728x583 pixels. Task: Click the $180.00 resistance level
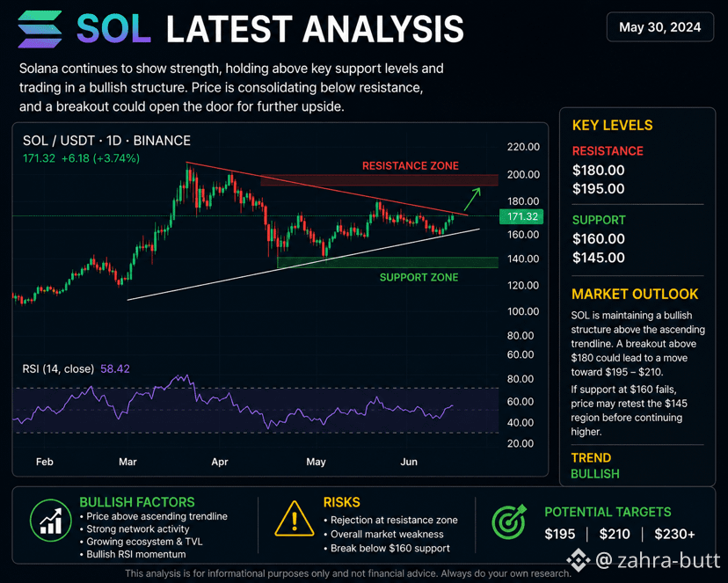tap(599, 171)
